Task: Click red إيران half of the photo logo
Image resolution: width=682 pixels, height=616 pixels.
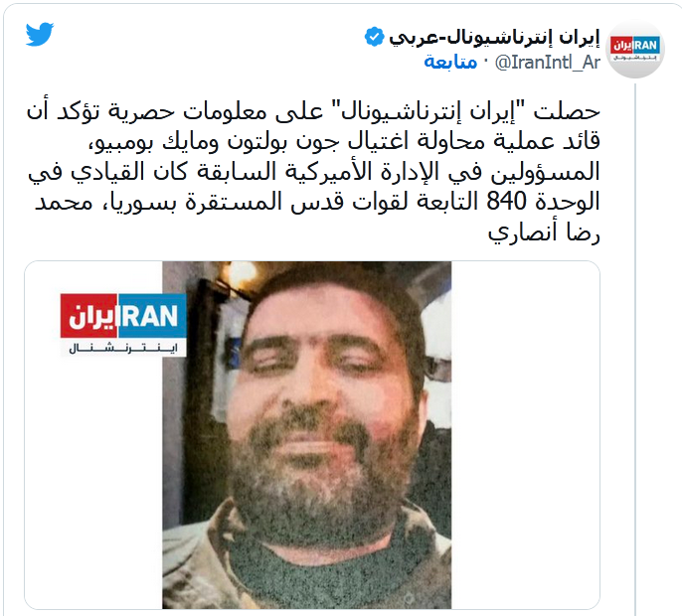Action: pyautogui.click(x=88, y=316)
